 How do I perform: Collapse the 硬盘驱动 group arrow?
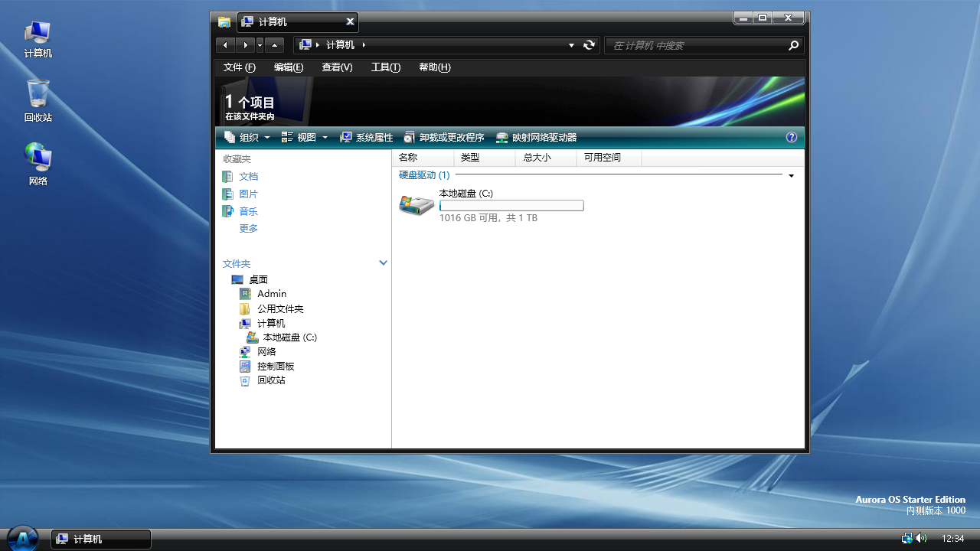[x=791, y=176]
